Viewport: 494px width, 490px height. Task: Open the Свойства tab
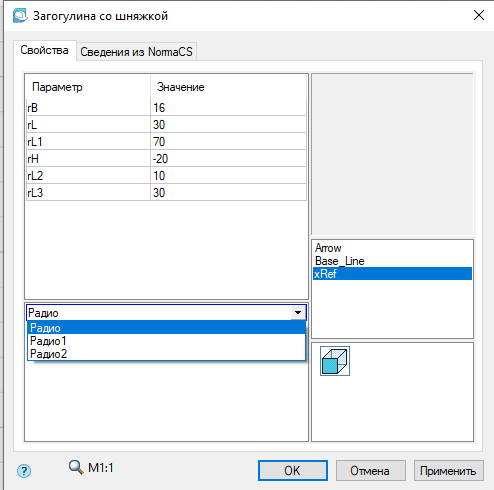[x=44, y=50]
